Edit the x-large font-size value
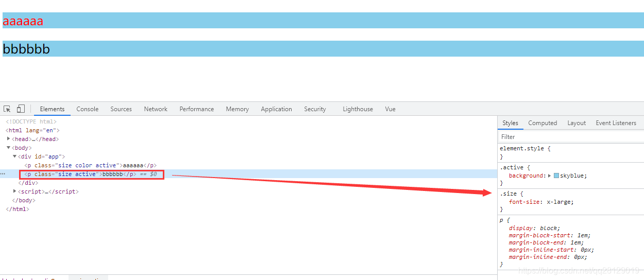Image resolution: width=644 pixels, height=280 pixels. tap(558, 202)
